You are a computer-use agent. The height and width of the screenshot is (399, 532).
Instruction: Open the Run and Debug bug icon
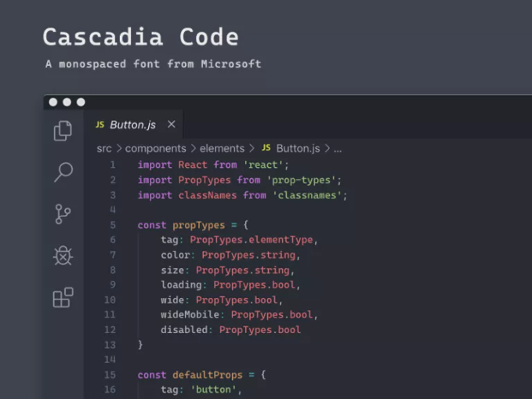[x=63, y=256]
